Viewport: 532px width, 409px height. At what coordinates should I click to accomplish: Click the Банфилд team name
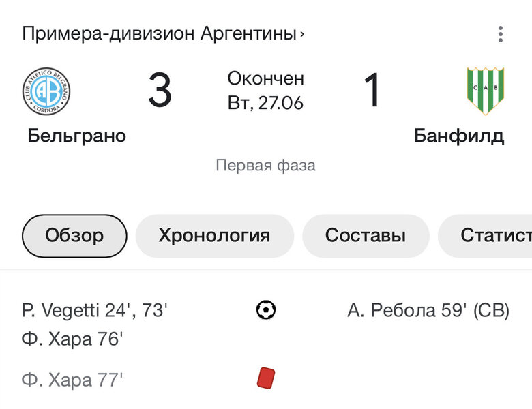(459, 136)
